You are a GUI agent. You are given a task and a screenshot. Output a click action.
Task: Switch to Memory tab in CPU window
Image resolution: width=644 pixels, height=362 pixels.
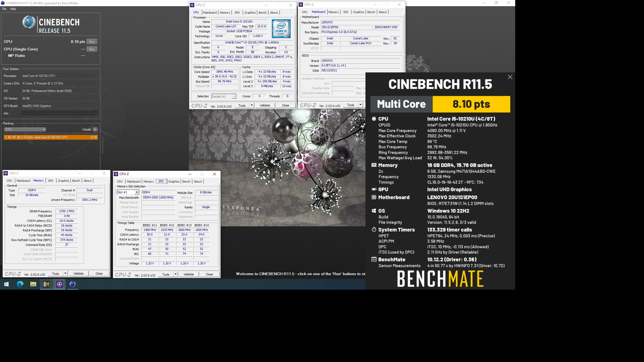[225, 13]
